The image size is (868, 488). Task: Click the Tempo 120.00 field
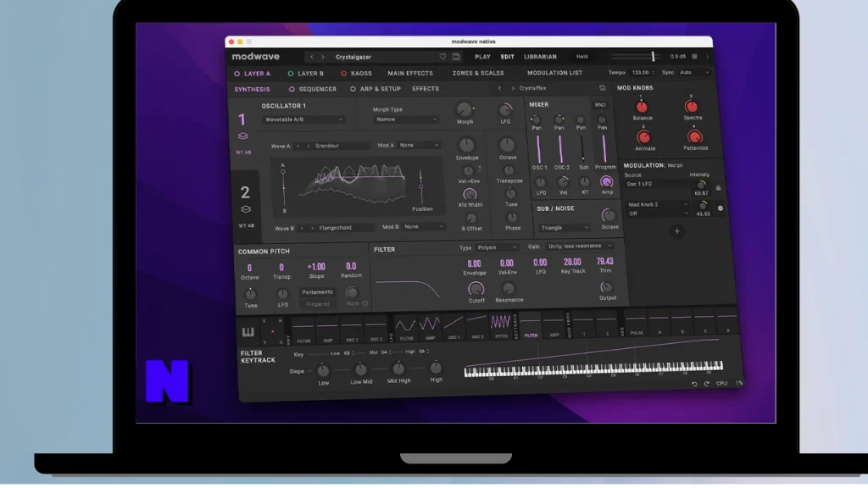pyautogui.click(x=643, y=73)
